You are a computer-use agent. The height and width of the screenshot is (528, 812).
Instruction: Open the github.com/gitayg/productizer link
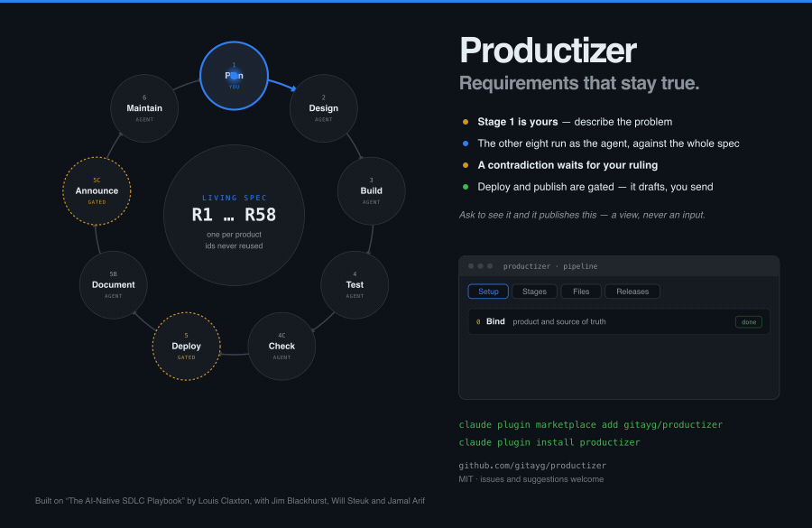(532, 466)
